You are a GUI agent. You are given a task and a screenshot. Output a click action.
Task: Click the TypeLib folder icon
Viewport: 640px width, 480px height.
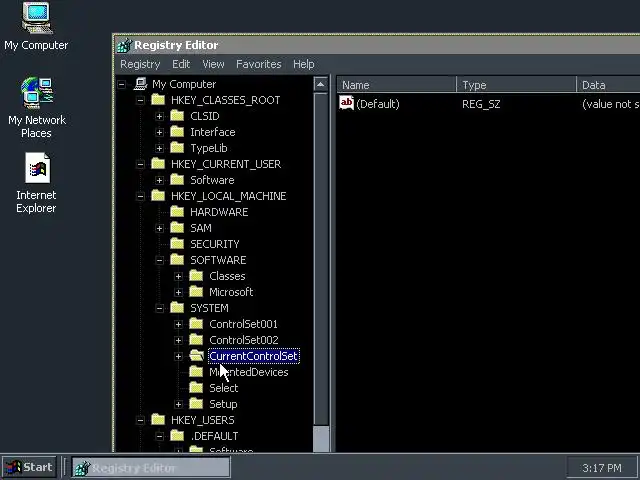pos(177,148)
